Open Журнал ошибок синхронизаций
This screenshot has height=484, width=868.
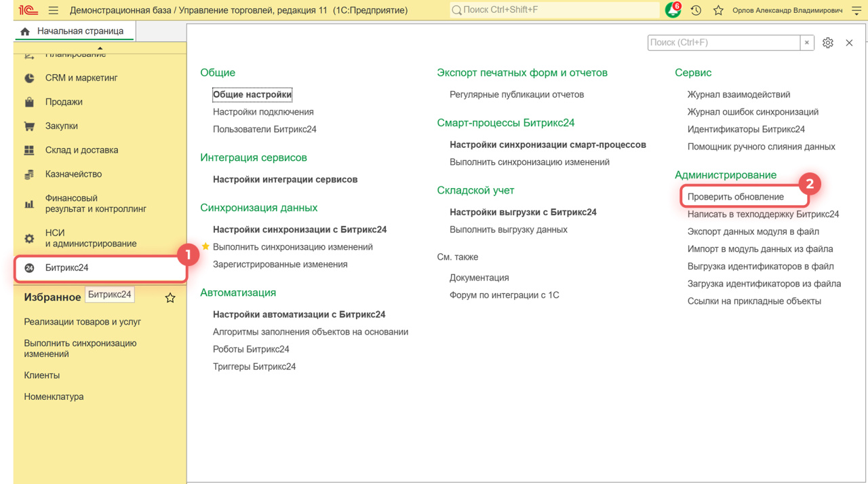point(753,112)
